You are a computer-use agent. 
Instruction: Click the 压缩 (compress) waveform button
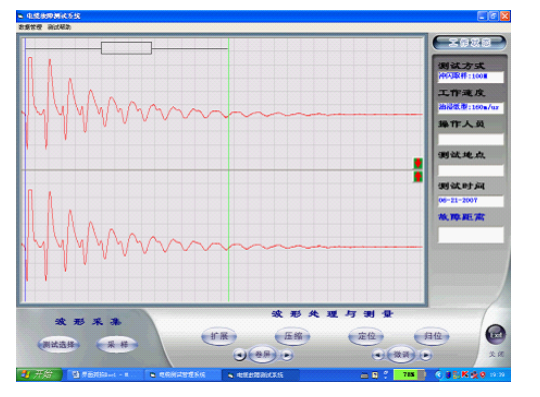click(x=293, y=336)
